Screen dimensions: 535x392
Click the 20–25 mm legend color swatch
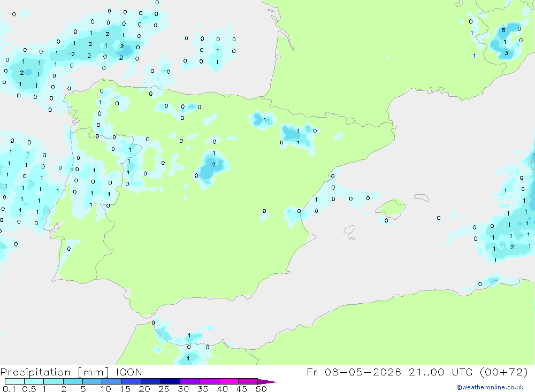[150, 381]
